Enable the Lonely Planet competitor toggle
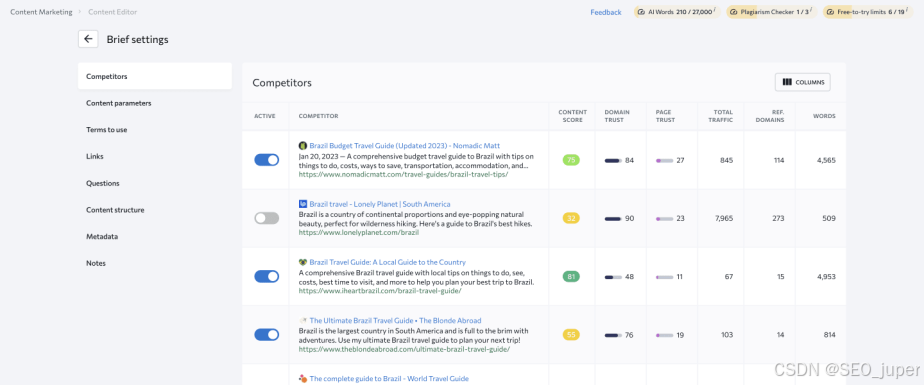 (267, 218)
